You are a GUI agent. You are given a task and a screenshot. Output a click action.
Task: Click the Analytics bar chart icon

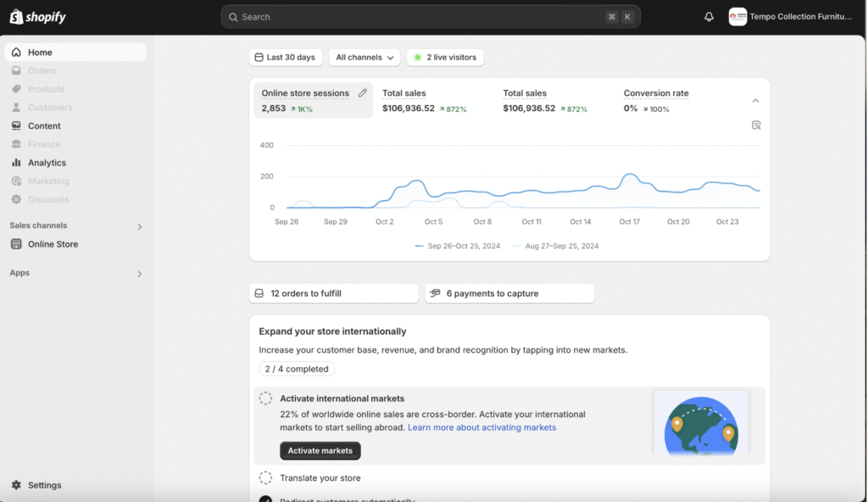(16, 162)
